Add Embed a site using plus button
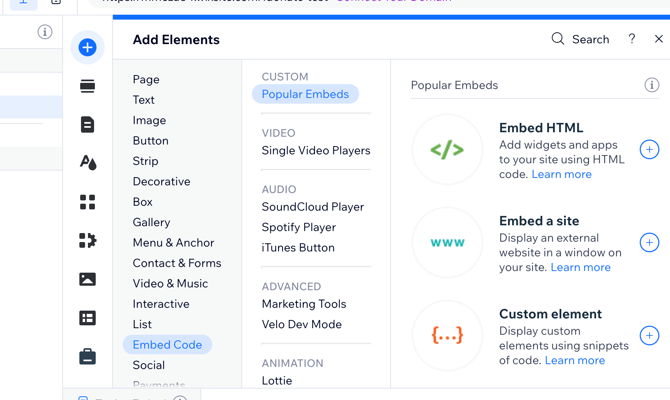This screenshot has height=400, width=670. 649,243
